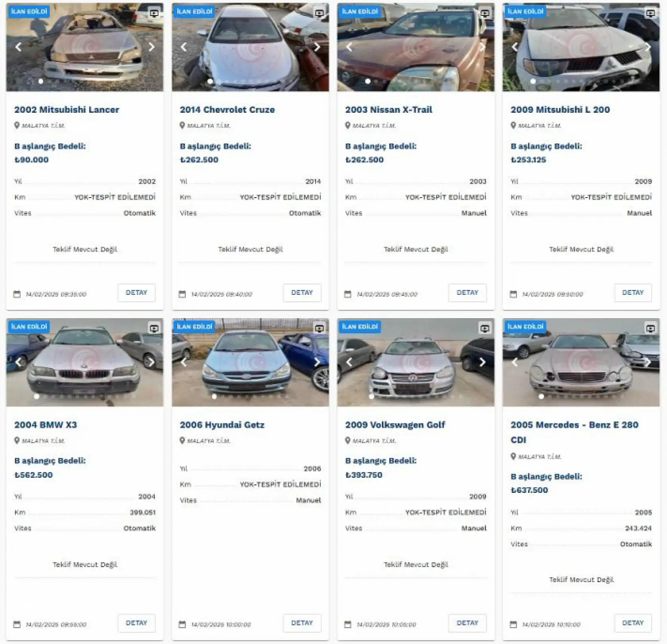Open the 2004 BMW X3 title link

pyautogui.click(x=46, y=425)
